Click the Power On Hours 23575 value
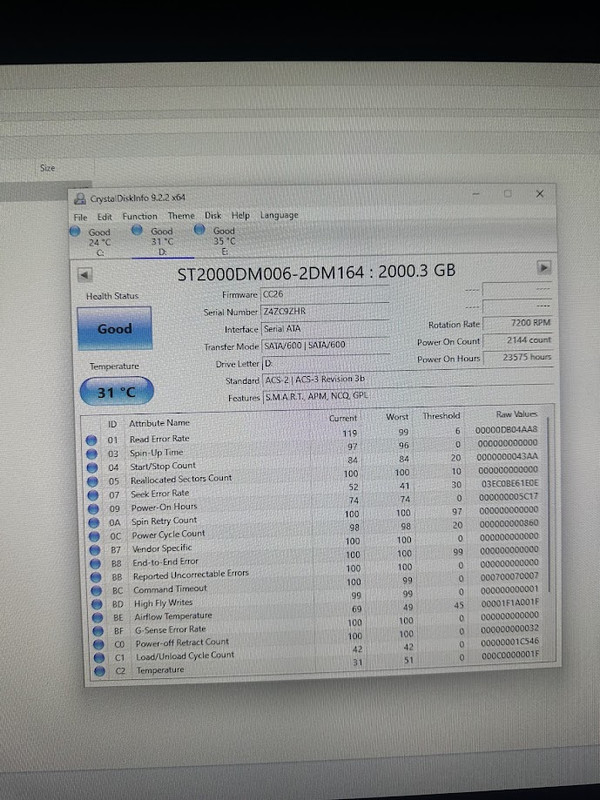The image size is (600, 800). 517,358
